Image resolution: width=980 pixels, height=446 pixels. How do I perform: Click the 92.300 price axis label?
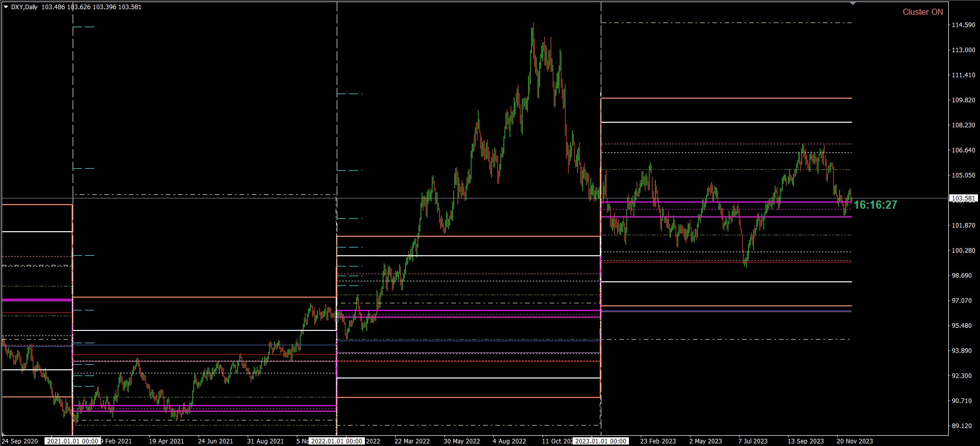[961, 376]
